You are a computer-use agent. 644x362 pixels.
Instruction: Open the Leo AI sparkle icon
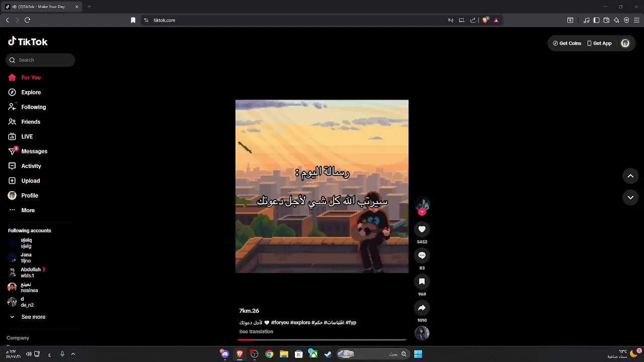tap(616, 20)
